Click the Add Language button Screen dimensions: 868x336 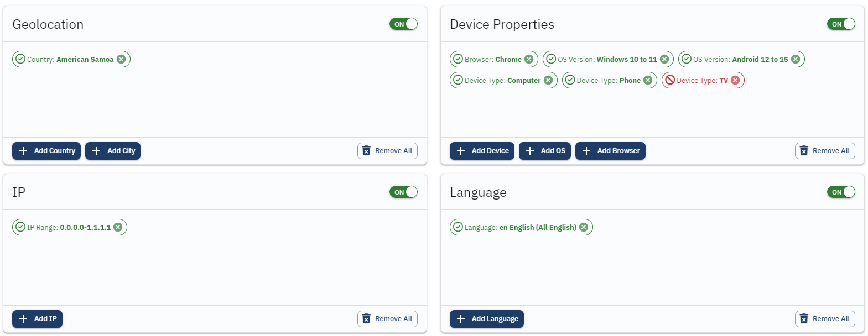point(487,319)
